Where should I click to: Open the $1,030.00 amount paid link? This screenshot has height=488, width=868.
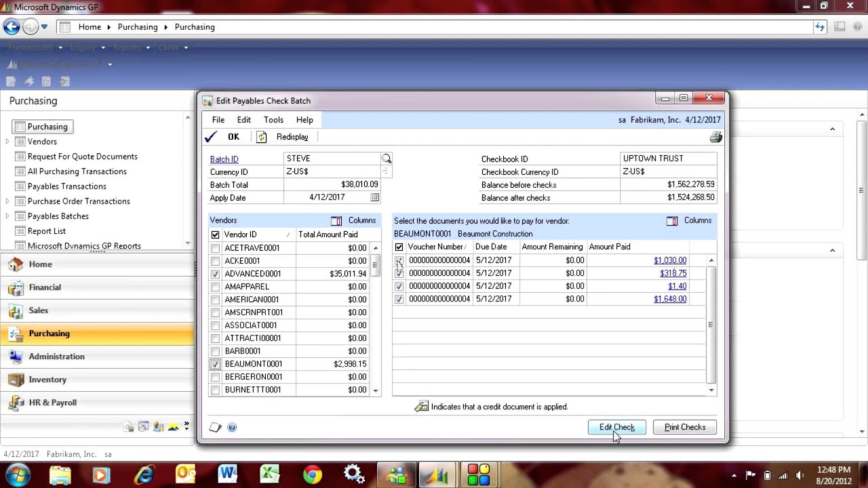click(x=670, y=260)
